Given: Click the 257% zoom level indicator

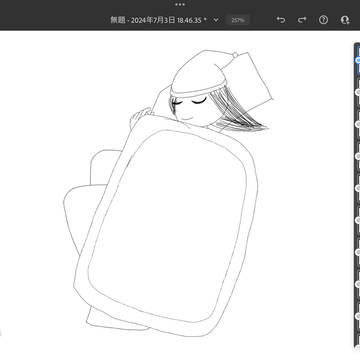Looking at the screenshot, I should click(238, 20).
